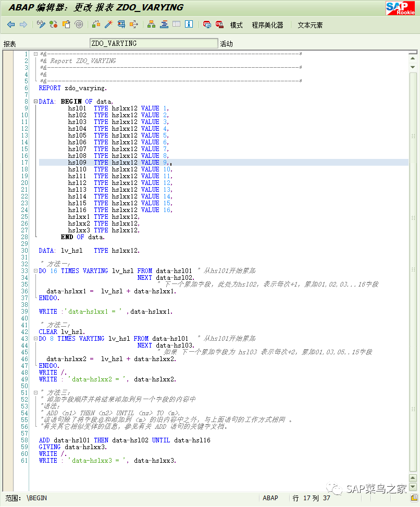Click the 'NEXT data-hsl03.' line
Image resolution: width=420 pixels, height=507 pixels.
point(166,345)
